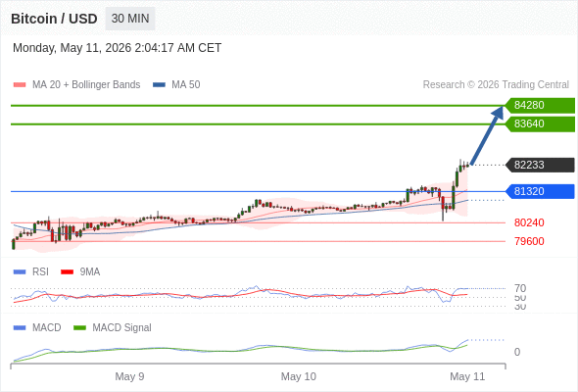578x392 pixels.
Task: Click the May 10 date axis label
Action: click(299, 376)
